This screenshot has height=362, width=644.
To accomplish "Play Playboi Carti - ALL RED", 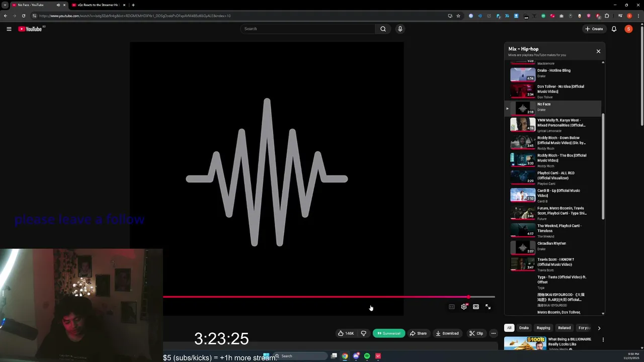I will point(555,178).
